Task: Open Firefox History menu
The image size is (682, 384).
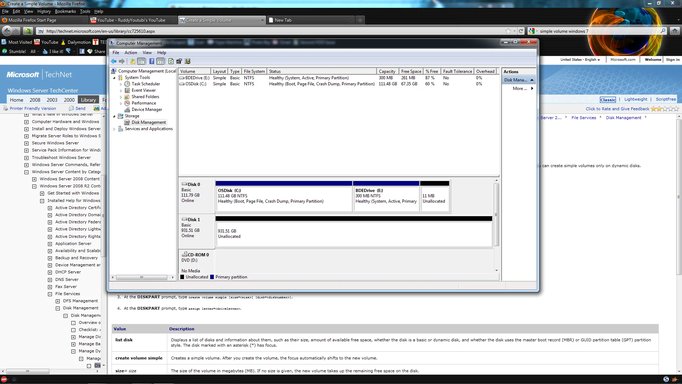Action: [x=43, y=11]
